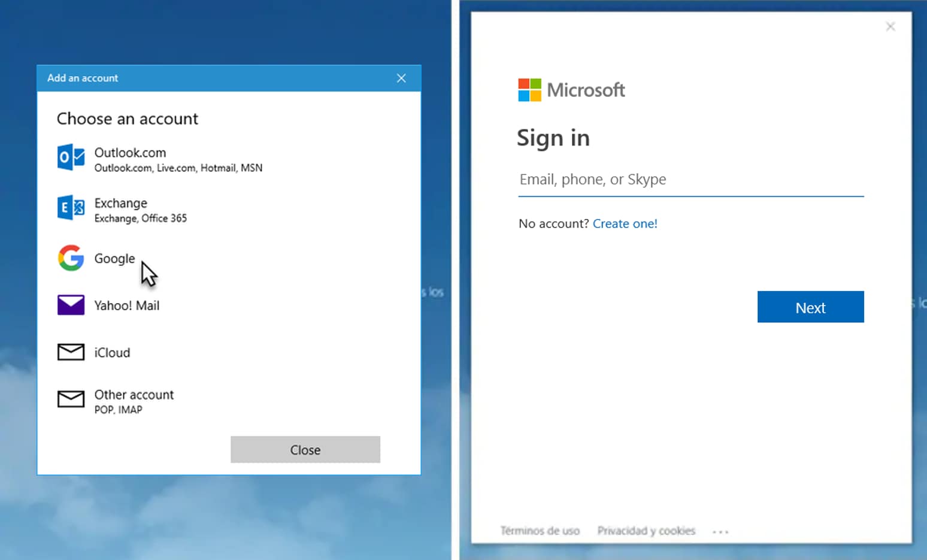Screen dimensions: 927x560
Task: Click the POP, IMAP subtitle text
Action: coord(118,410)
